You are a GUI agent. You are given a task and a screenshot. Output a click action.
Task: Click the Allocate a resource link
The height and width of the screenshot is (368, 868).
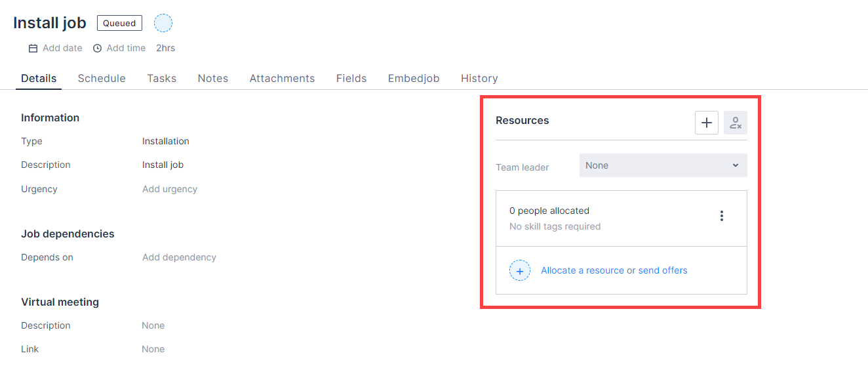pos(582,270)
